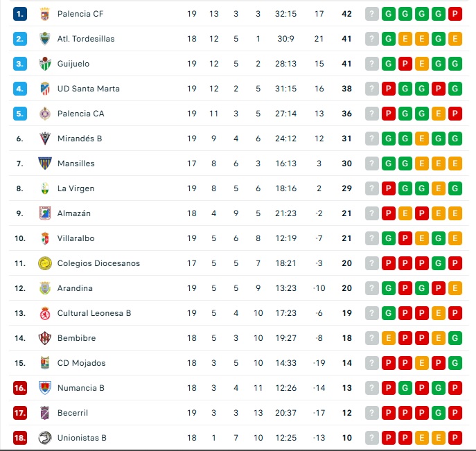476x451 pixels.
Task: Click the Colegios Diocesanos round yellow logo
Action: click(x=45, y=263)
